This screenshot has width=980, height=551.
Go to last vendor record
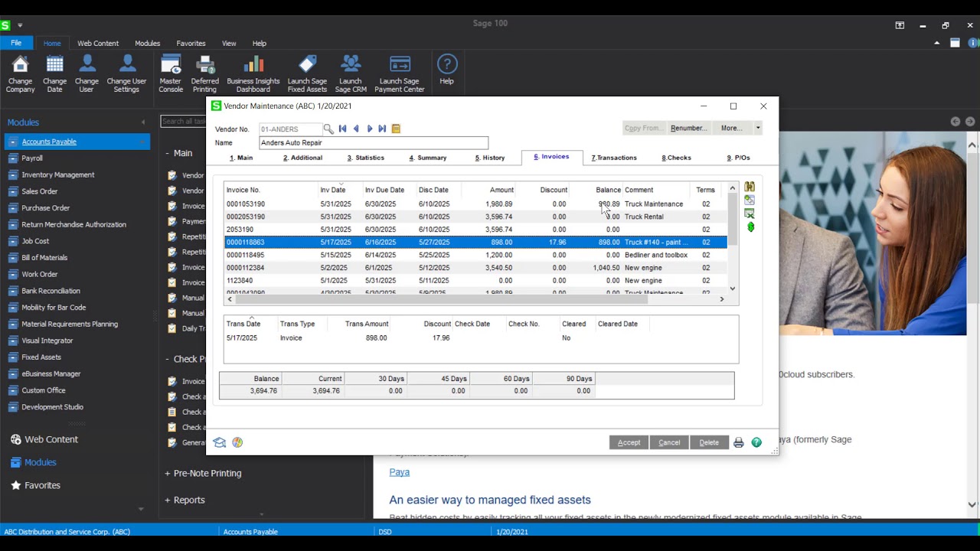tap(382, 129)
